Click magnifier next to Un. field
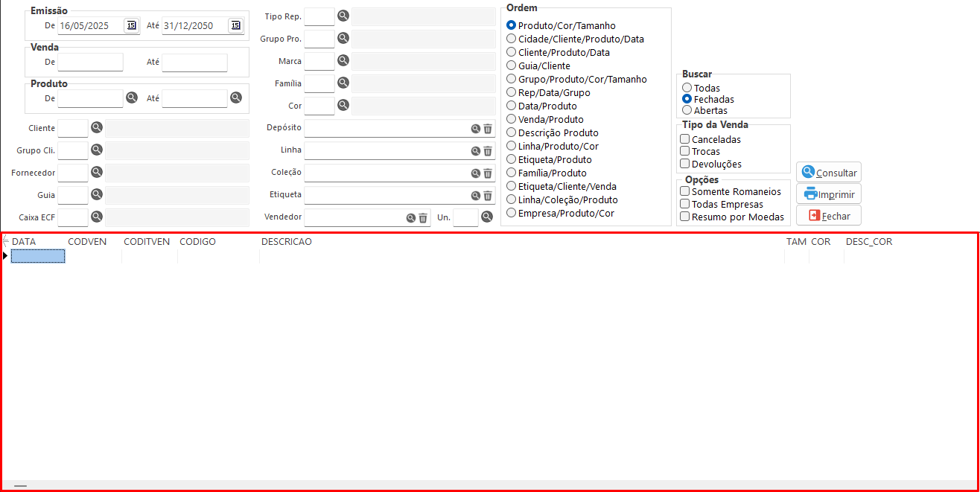 pyautogui.click(x=487, y=217)
